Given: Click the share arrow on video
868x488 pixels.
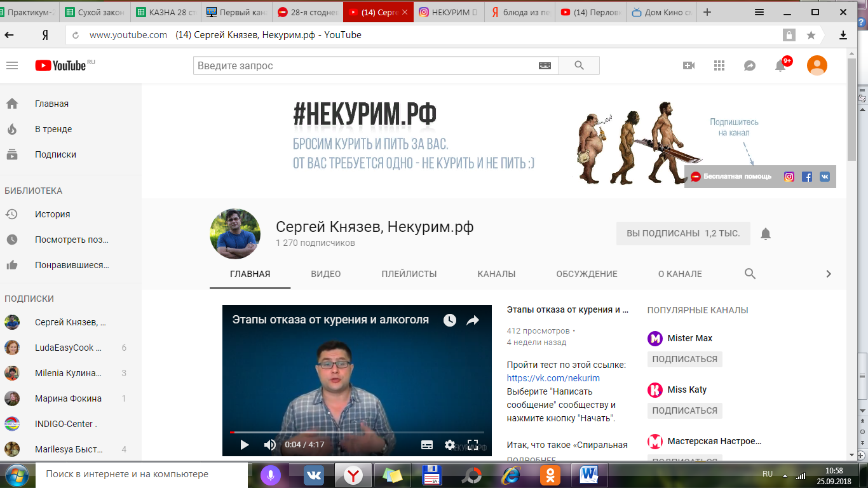Looking at the screenshot, I should coord(473,320).
